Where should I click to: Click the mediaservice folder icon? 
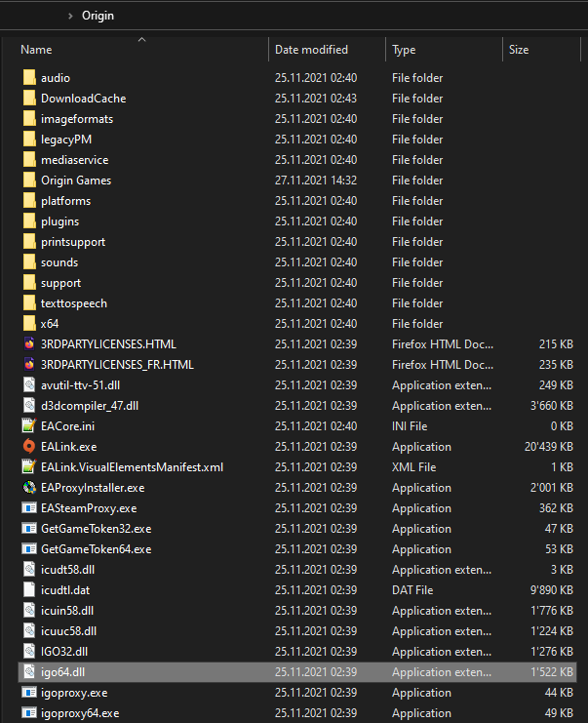29,160
